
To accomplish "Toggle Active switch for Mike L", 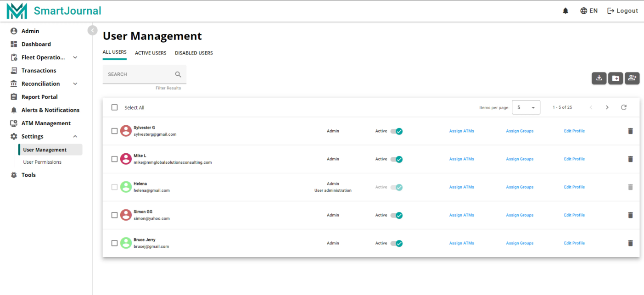I will pos(397,159).
